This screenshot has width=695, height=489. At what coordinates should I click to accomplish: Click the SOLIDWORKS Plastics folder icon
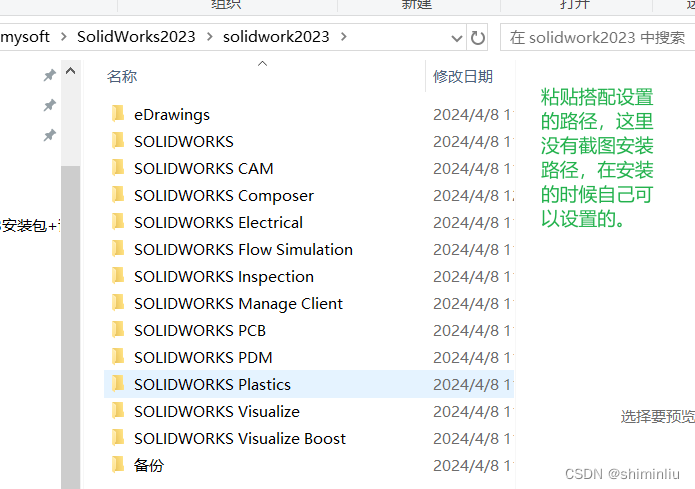[x=118, y=384]
